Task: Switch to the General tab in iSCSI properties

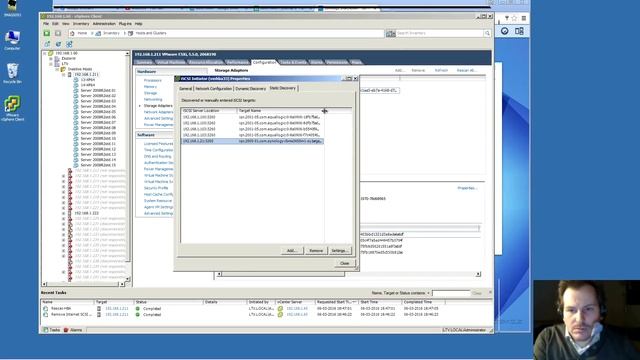Action: pos(185,89)
